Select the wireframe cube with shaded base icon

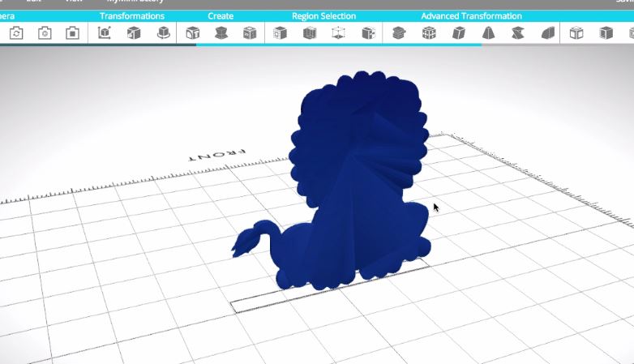coord(338,32)
